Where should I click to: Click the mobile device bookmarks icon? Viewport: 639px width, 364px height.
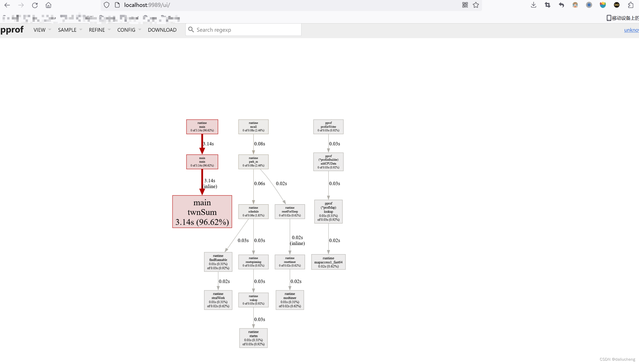tap(609, 18)
